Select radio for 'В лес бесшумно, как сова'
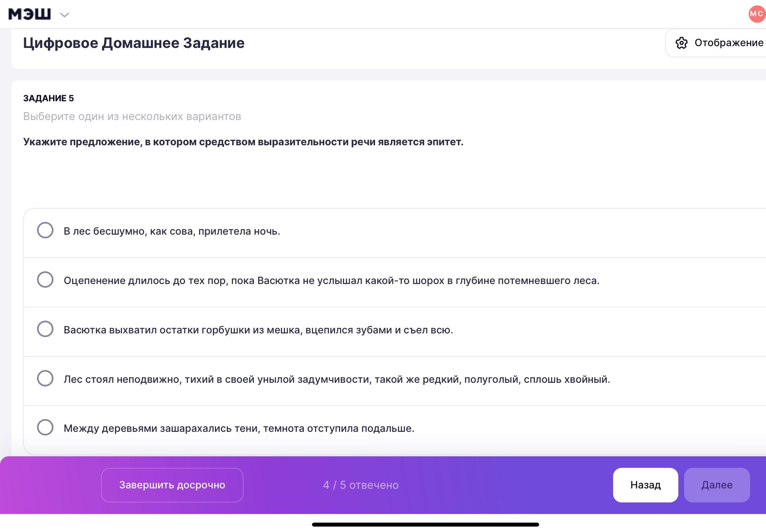This screenshot has height=532, width=766. (45, 230)
